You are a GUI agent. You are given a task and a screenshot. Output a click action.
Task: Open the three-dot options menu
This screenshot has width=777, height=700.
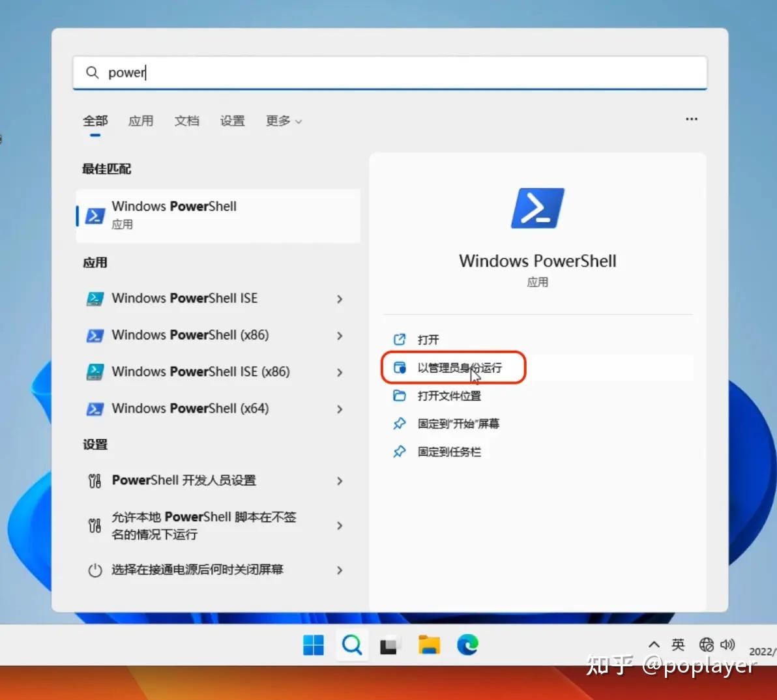[x=691, y=119]
